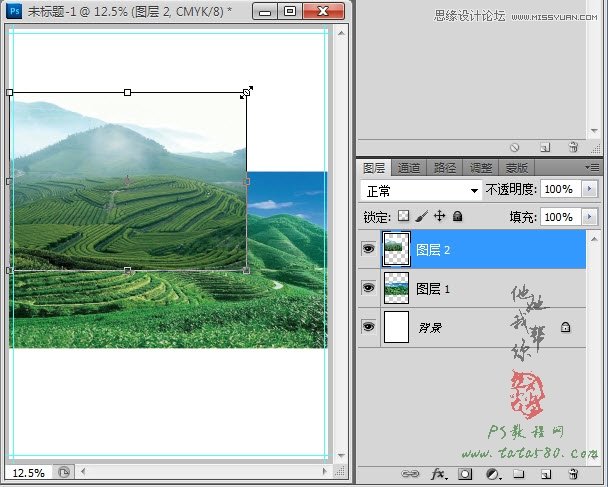Image resolution: width=608 pixels, height=487 pixels.
Task: Click the upper panel cancel circle icon
Action: 515,147
